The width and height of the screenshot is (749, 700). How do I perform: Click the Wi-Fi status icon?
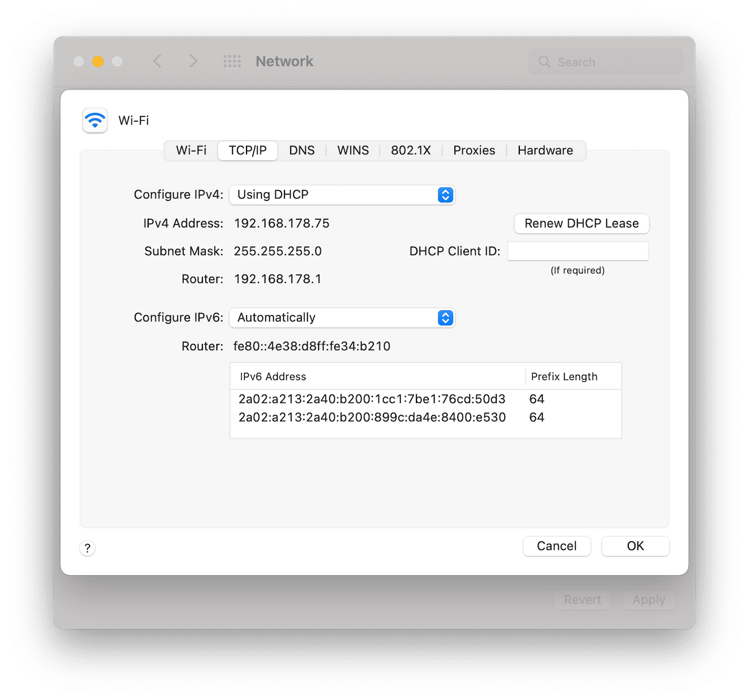pos(94,120)
